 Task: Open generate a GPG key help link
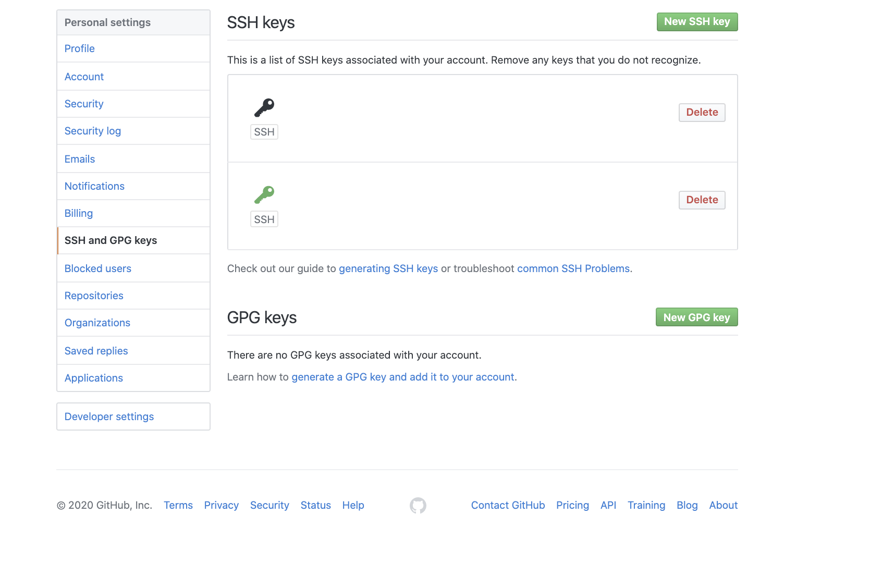tap(403, 377)
